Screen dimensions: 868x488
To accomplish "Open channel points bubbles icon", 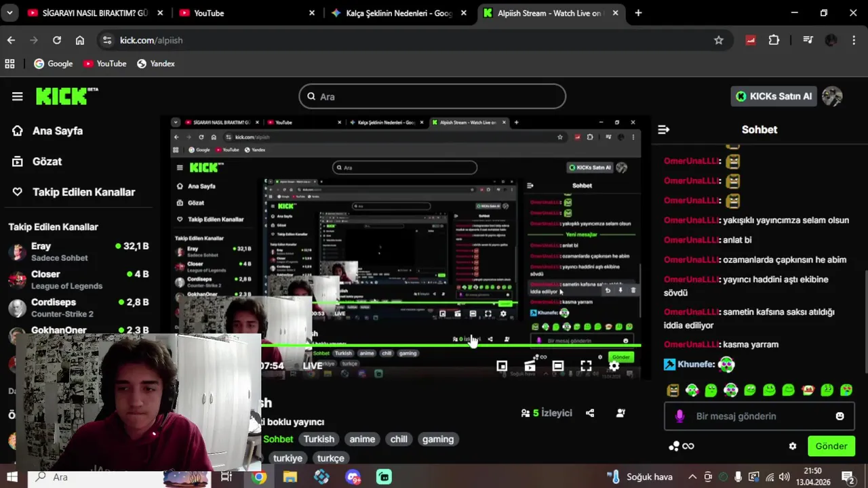I will click(x=674, y=446).
